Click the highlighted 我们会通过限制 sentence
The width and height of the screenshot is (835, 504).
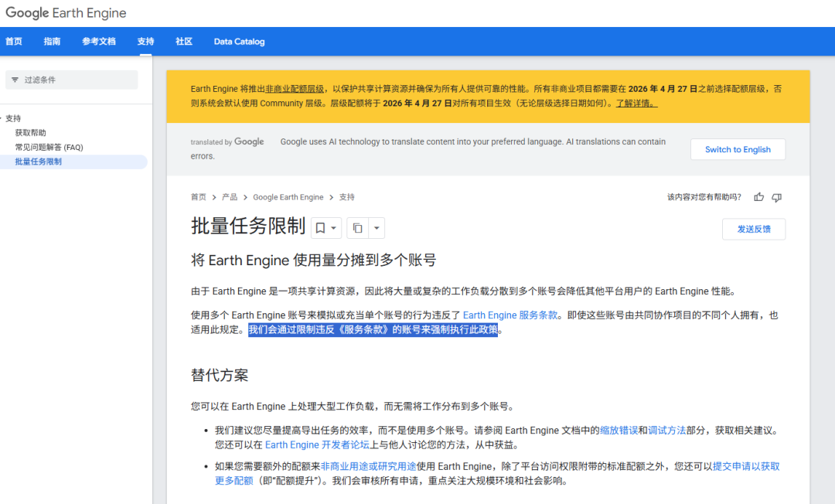point(373,329)
